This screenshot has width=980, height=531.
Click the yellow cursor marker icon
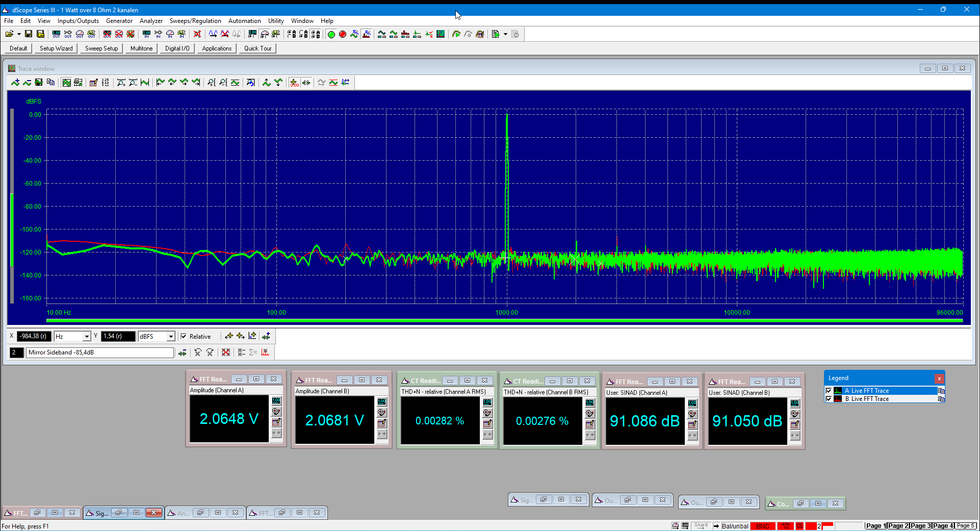tap(294, 83)
